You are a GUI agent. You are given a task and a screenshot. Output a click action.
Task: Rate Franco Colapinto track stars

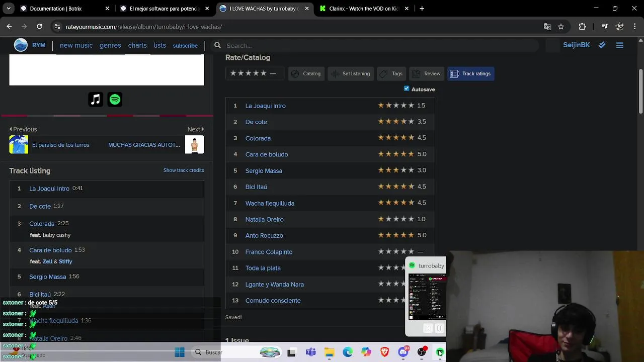[396, 251]
